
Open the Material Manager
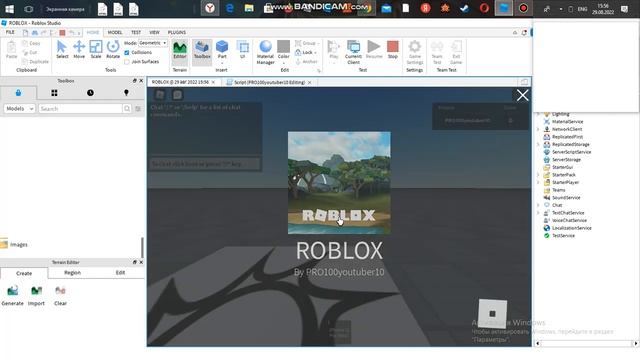(x=265, y=52)
